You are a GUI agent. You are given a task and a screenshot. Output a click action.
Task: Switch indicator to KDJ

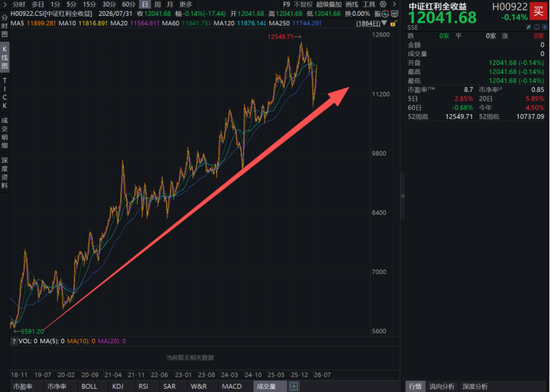point(118,387)
